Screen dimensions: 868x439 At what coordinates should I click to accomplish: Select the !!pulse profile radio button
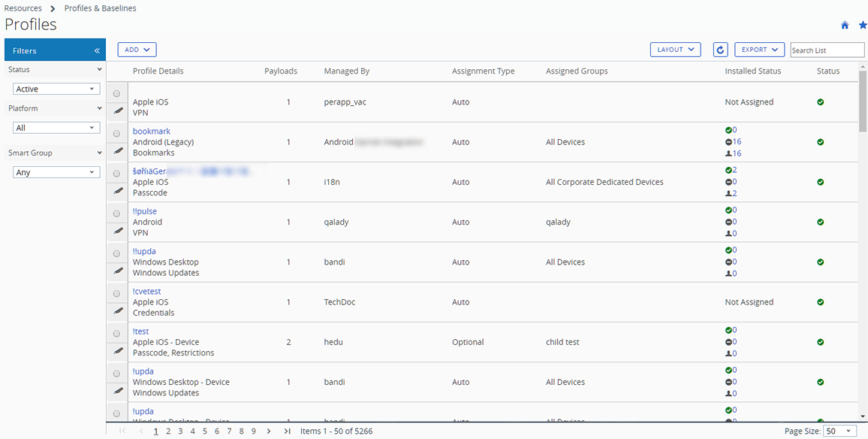point(116,213)
